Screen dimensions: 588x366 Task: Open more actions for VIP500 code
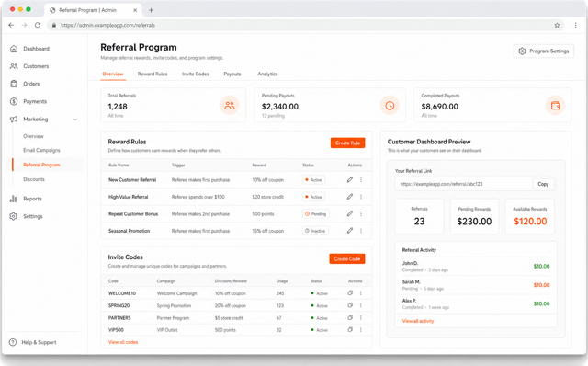(x=361, y=330)
